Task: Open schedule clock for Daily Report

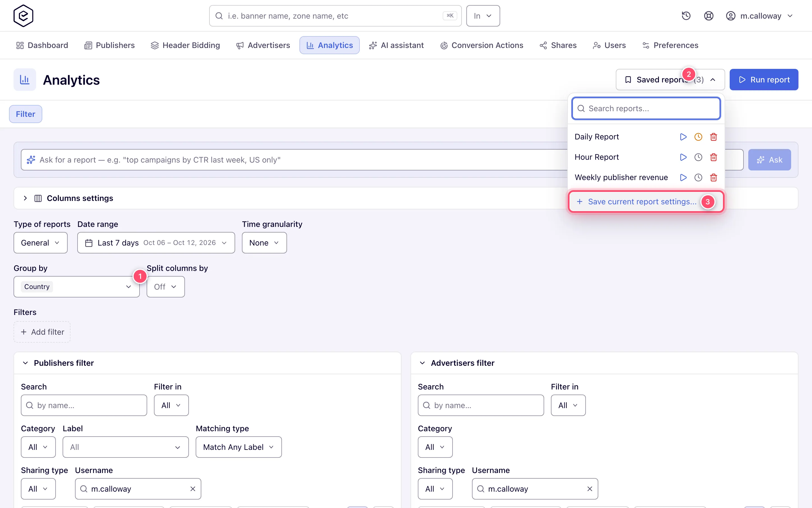Action: tap(698, 137)
